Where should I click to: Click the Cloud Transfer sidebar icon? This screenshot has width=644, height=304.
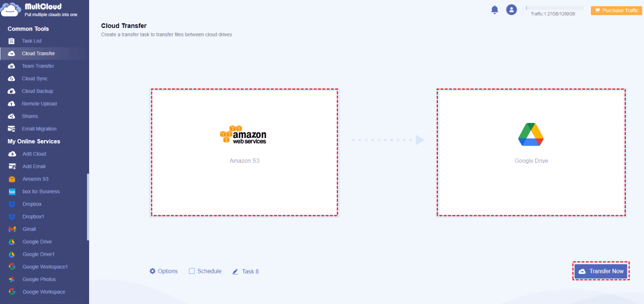click(11, 54)
